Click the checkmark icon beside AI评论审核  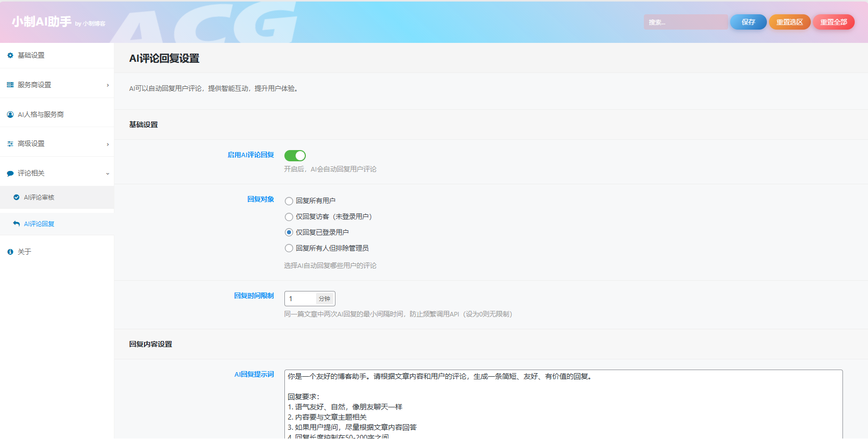[16, 197]
